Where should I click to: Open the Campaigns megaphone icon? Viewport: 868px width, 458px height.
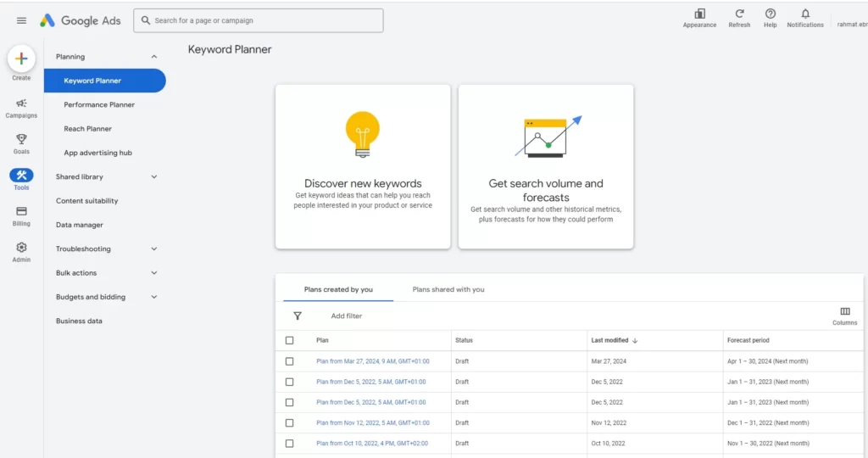pos(21,103)
